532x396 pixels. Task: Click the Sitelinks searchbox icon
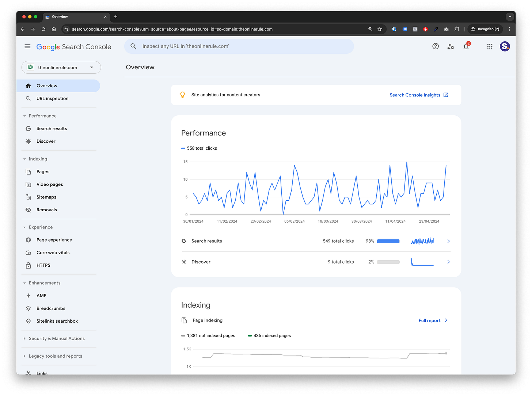(28, 321)
